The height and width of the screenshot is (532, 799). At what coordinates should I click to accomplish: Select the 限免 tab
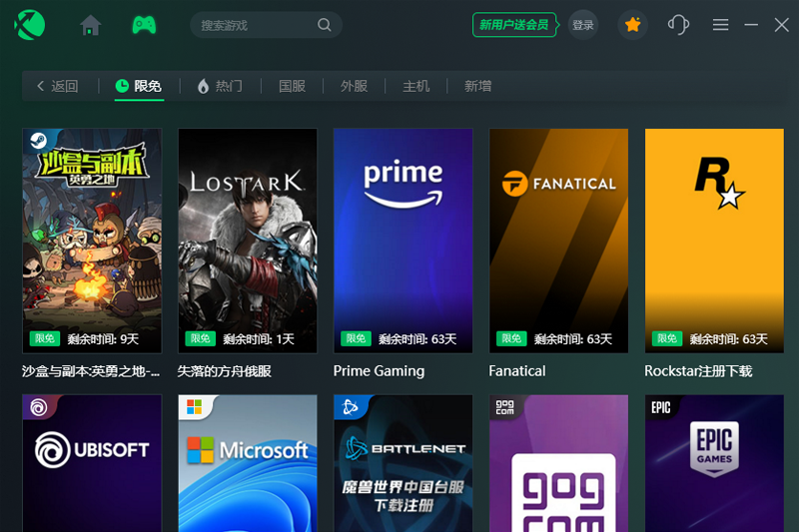[139, 86]
